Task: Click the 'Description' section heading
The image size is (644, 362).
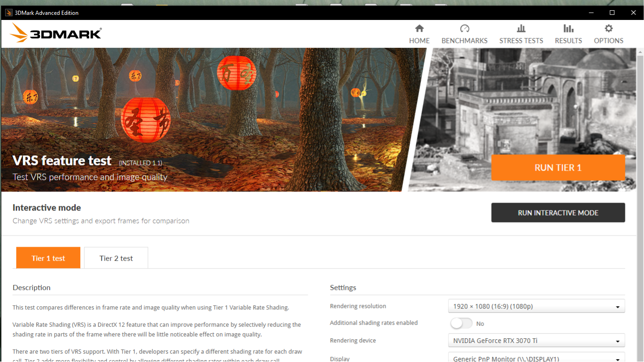Action: (32, 288)
